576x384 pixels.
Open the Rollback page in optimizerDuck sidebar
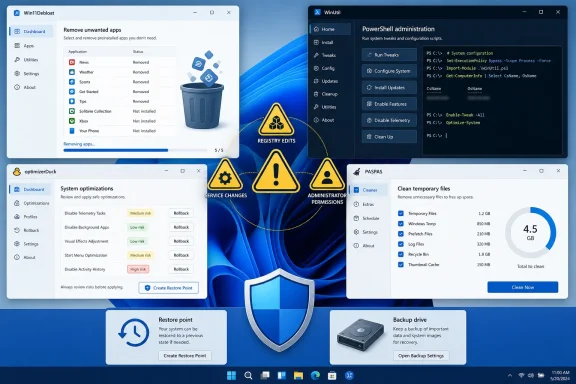click(27, 230)
